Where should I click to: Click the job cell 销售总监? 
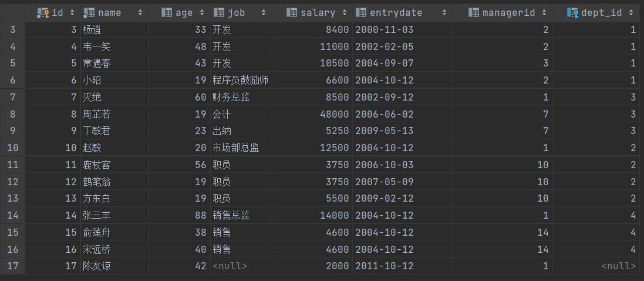(x=241, y=215)
